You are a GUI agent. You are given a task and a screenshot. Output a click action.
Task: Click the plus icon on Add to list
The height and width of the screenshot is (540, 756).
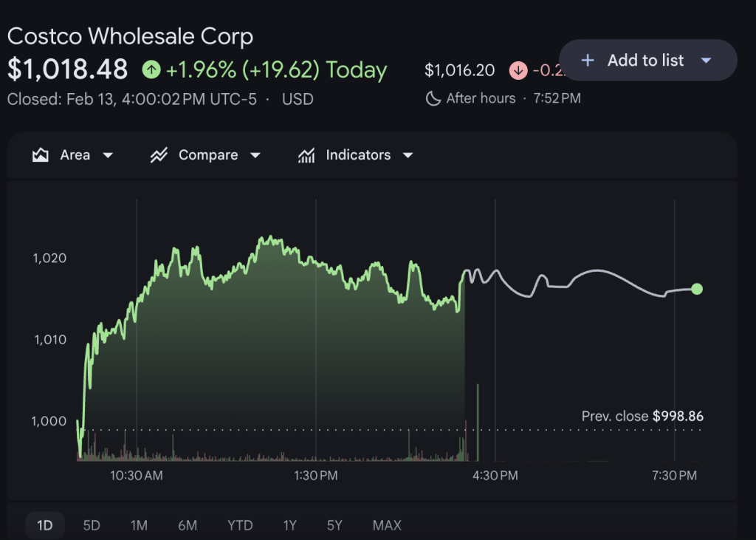coord(587,61)
